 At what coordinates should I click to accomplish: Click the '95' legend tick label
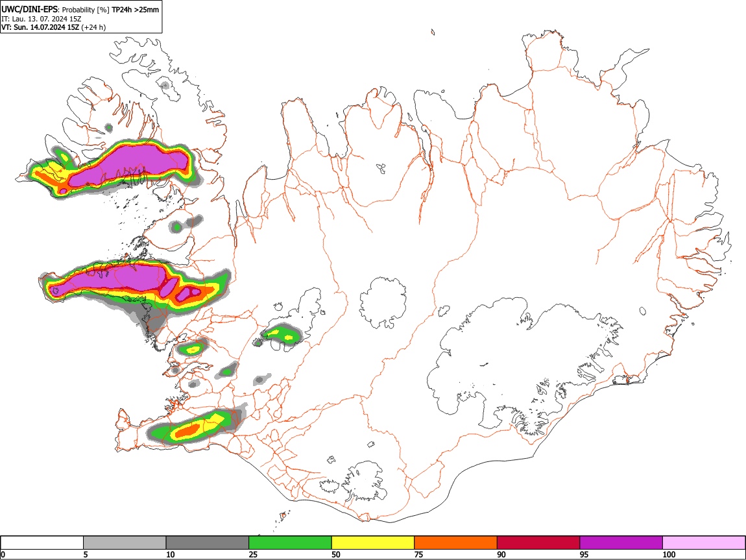tap(584, 554)
